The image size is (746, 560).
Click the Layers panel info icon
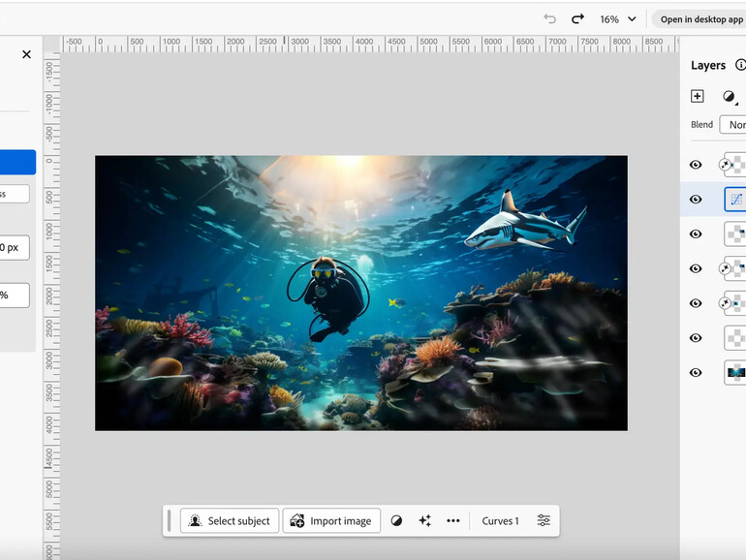[740, 64]
